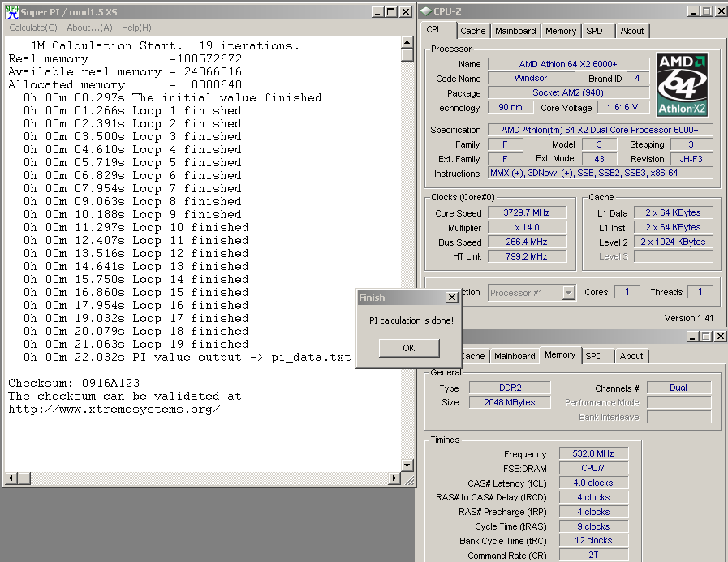This screenshot has height=562, width=728.
Task: Click the Revision value JH-F3
Action: click(691, 159)
